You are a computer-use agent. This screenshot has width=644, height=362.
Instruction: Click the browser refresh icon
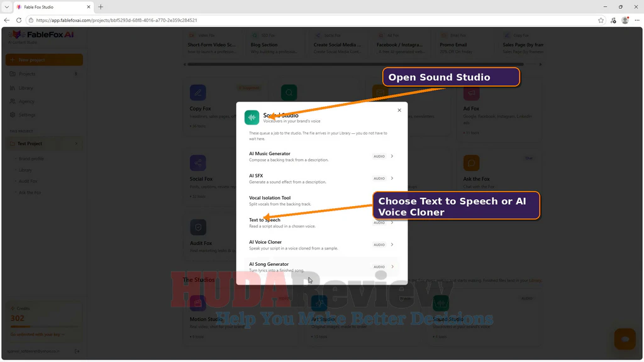(x=19, y=20)
